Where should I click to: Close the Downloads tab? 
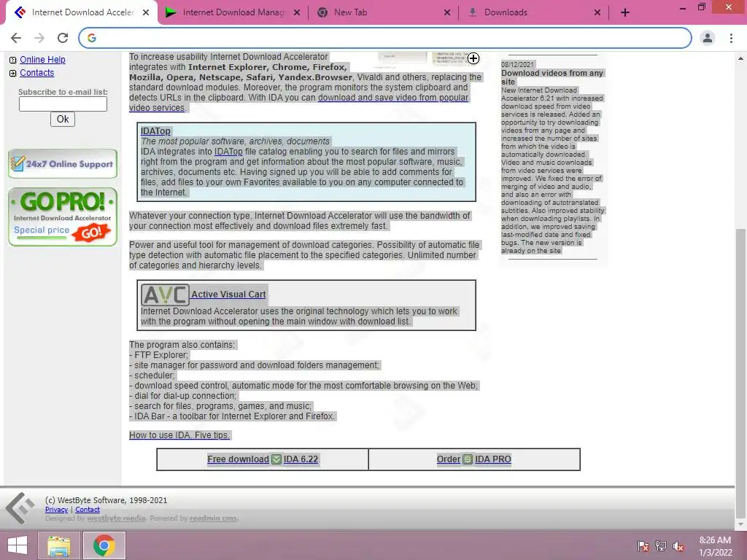tap(597, 12)
